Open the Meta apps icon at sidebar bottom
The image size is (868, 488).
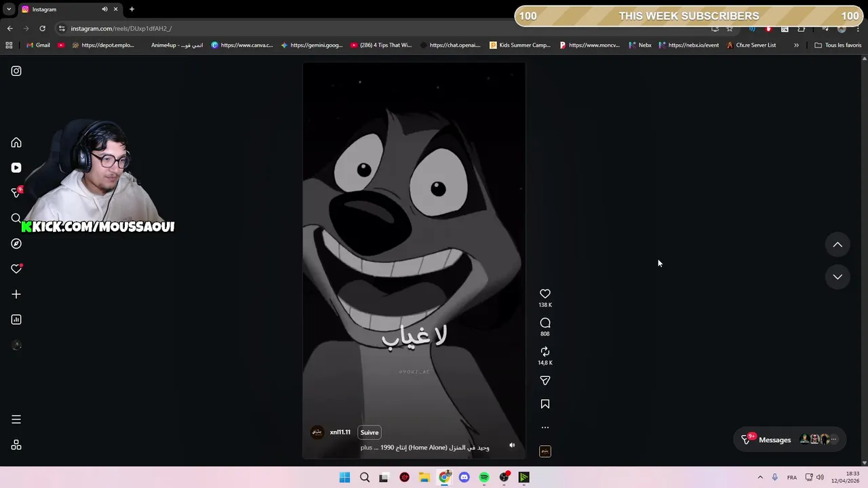[16, 445]
